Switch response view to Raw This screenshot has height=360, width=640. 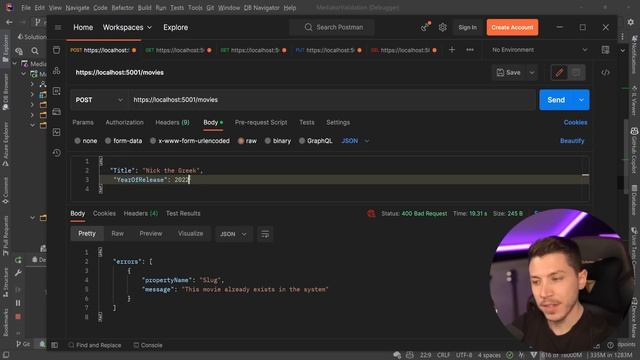118,234
